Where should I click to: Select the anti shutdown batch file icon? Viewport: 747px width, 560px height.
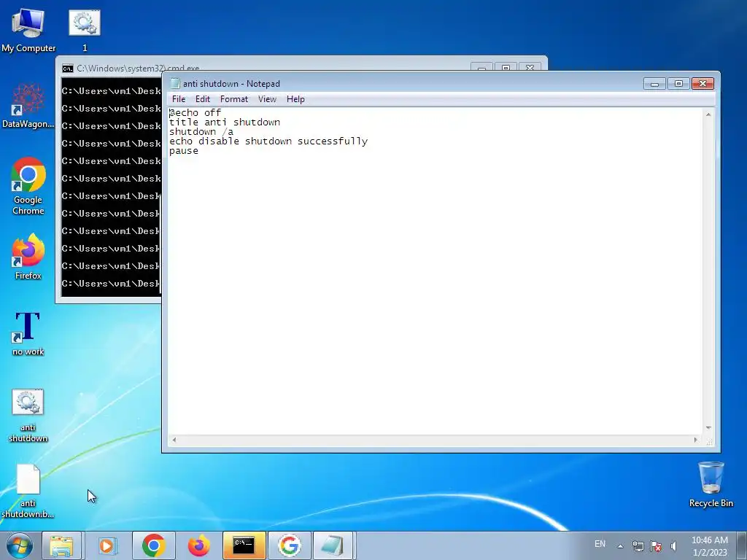pos(28,416)
